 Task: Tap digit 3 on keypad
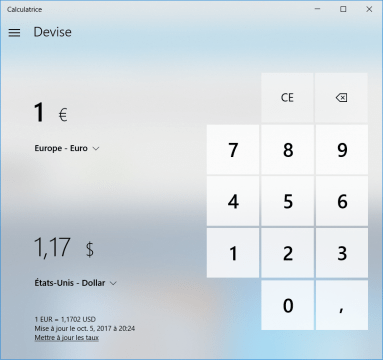(x=342, y=253)
